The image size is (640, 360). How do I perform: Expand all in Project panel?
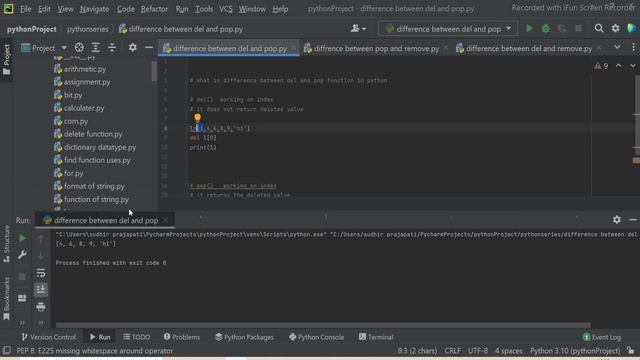[x=96, y=48]
